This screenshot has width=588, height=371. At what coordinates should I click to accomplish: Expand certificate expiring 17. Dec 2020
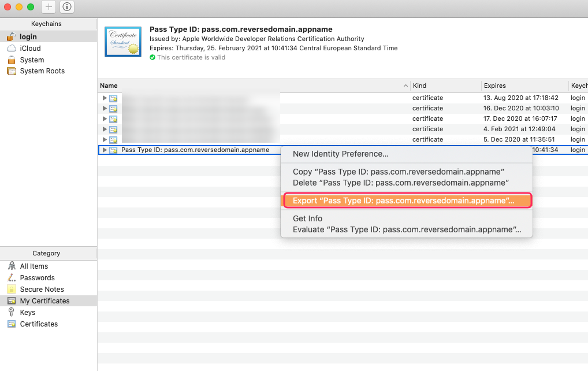click(x=105, y=118)
